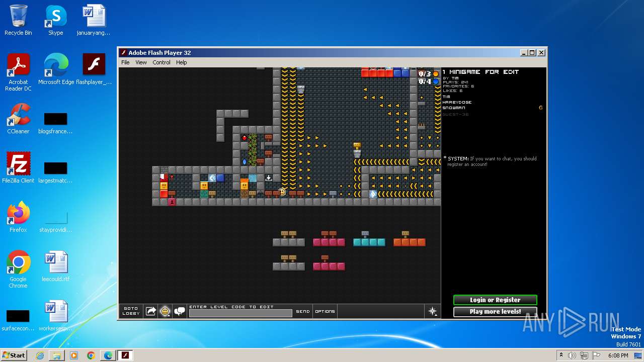The width and height of the screenshot is (644, 362).
Task: Select player Snowman in user list
Action: coord(454,108)
